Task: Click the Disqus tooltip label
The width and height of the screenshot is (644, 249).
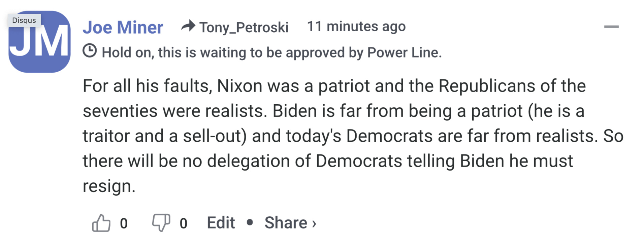Action: pyautogui.click(x=24, y=20)
